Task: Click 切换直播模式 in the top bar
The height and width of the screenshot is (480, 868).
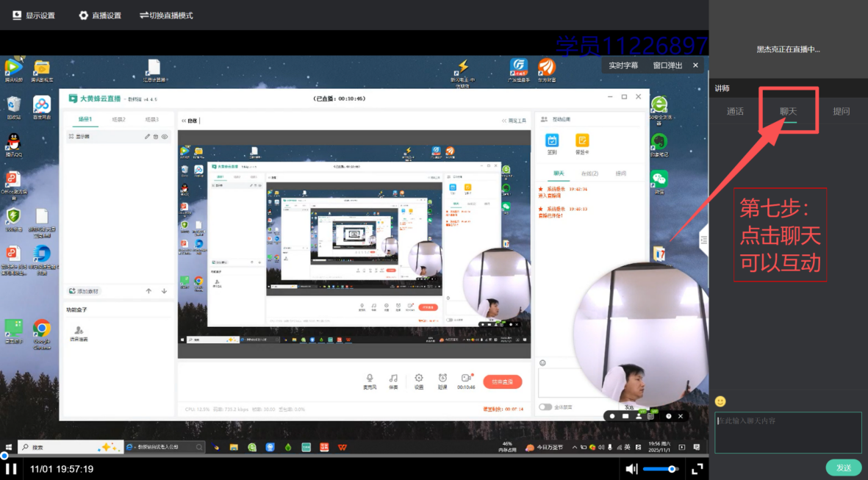Action: 166,15
